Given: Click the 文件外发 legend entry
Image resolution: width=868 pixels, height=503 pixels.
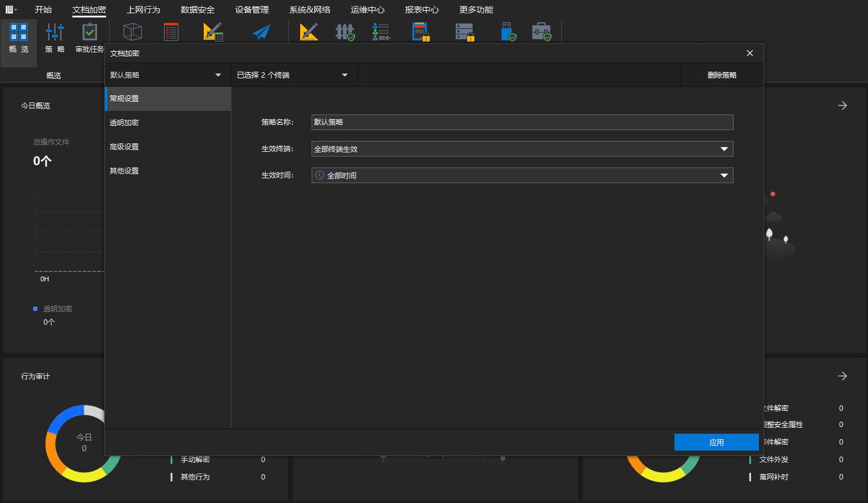Looking at the screenshot, I should point(774,460).
